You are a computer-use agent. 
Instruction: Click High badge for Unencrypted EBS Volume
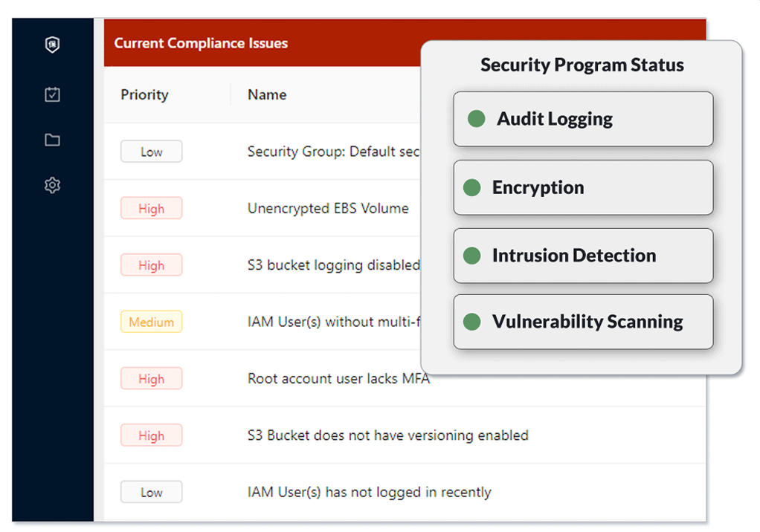point(151,208)
